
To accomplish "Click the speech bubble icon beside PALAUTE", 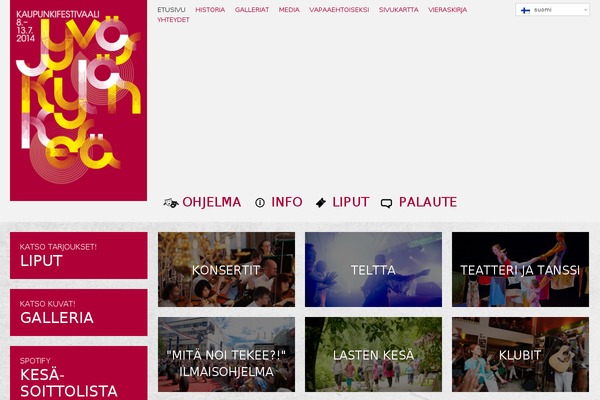I will tap(386, 204).
